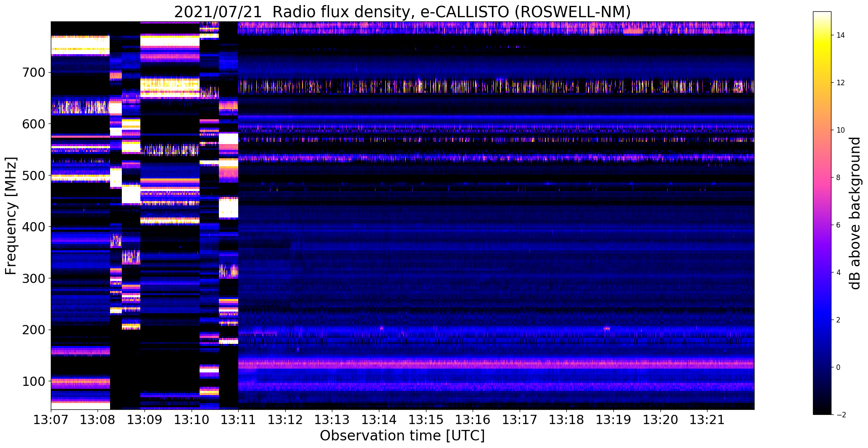Viewport: 868px width, 448px height.
Task: Click the 100 MHz frequency tick label
Action: coord(33,381)
